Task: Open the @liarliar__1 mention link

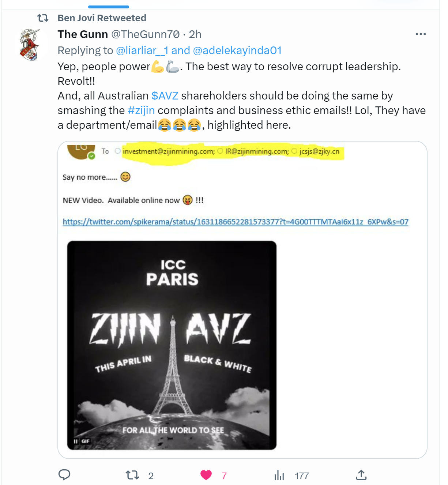Action: pos(142,50)
